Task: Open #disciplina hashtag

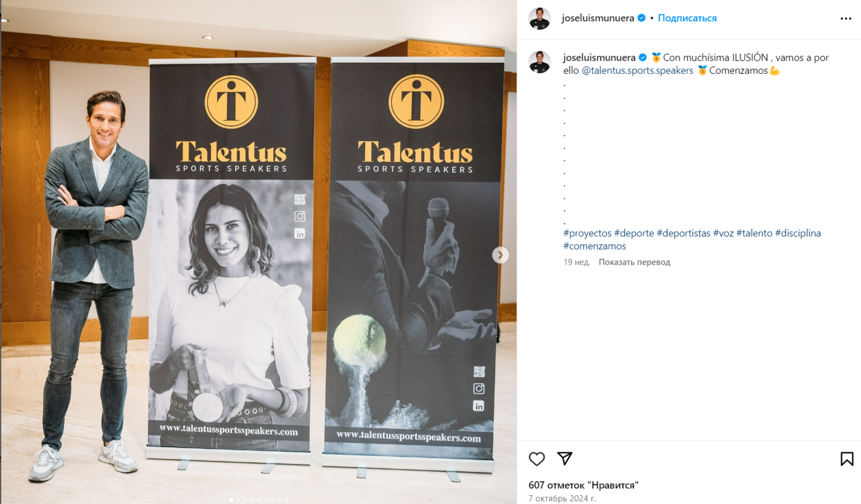Action: point(798,233)
